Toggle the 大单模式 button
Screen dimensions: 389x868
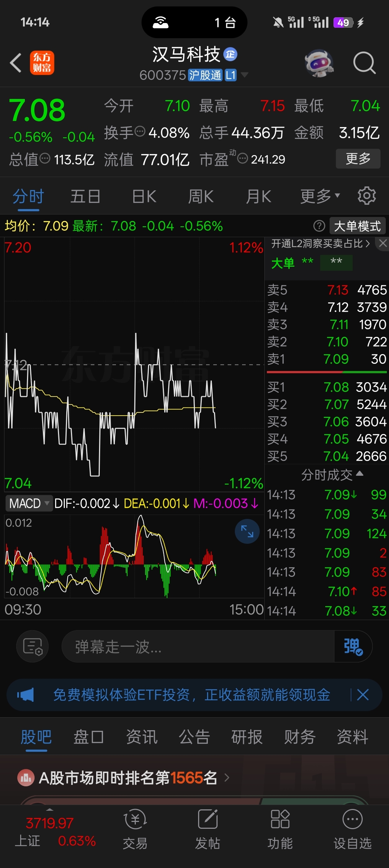click(357, 226)
